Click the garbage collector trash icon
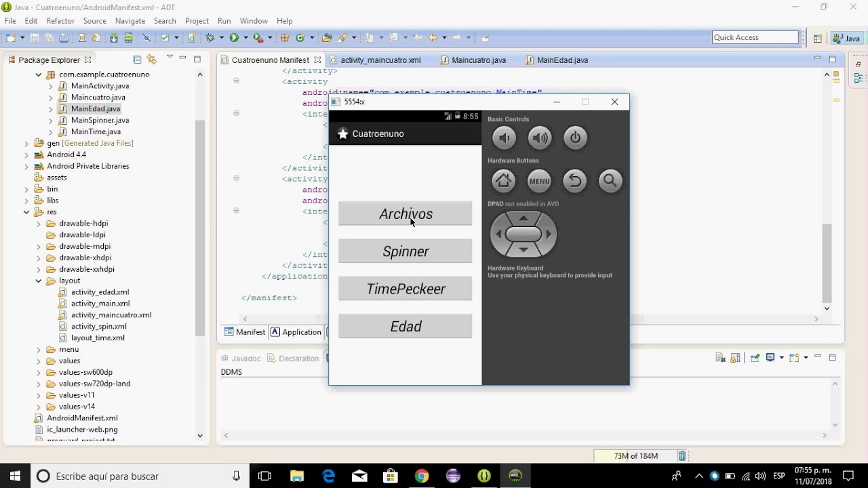This screenshot has width=868, height=488. point(682,456)
